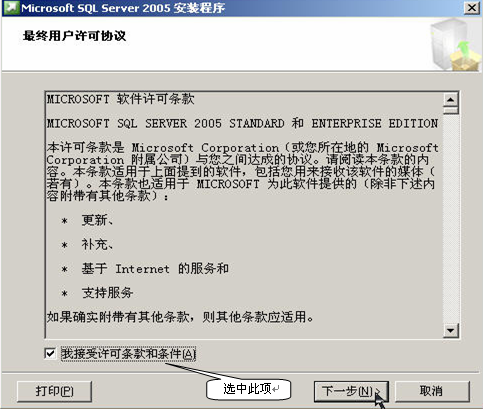Continue with the 下一步(N) button
The width and height of the screenshot is (483, 410).
351,391
